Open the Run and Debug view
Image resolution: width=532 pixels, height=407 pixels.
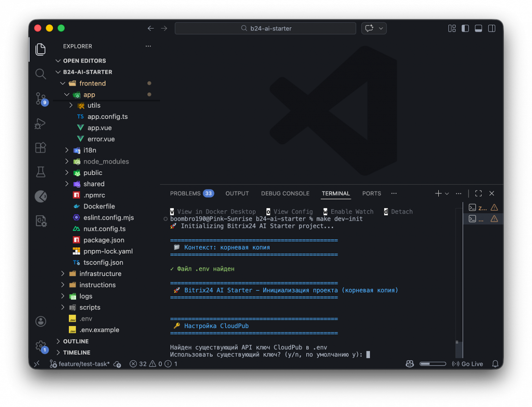pos(41,123)
